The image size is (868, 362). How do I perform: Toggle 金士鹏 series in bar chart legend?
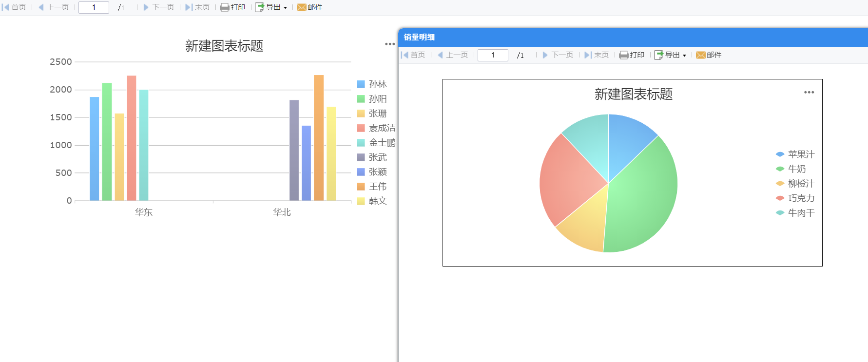pyautogui.click(x=376, y=143)
